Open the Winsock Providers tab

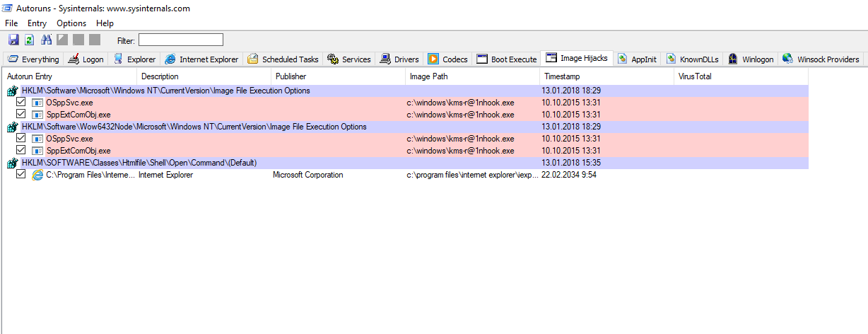pyautogui.click(x=821, y=59)
